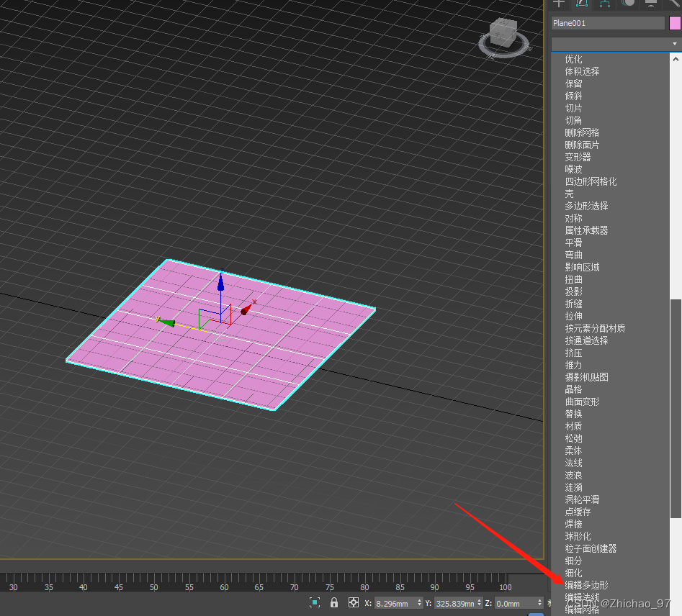Open the Modify command panel tab
This screenshot has height=616, width=682.
pos(582,4)
